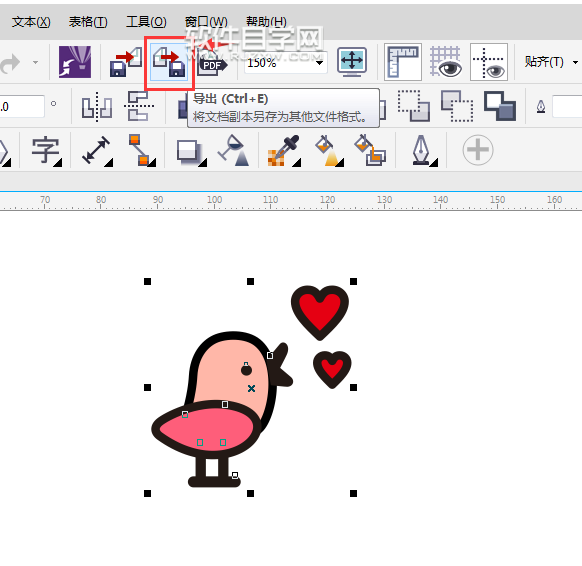
Task: Open the 表格(T) menu
Action: click(x=88, y=22)
